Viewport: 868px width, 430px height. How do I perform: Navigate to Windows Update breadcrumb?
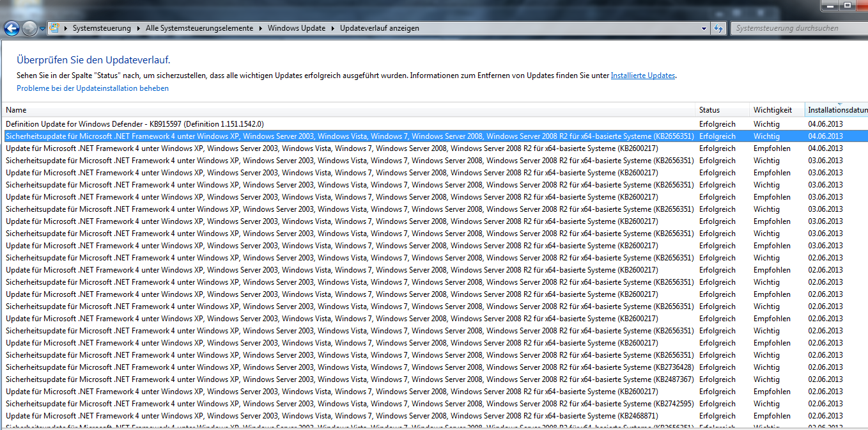(x=297, y=28)
